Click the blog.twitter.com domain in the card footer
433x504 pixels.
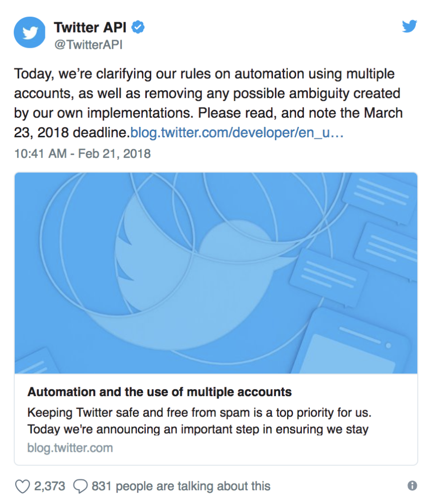(70, 448)
